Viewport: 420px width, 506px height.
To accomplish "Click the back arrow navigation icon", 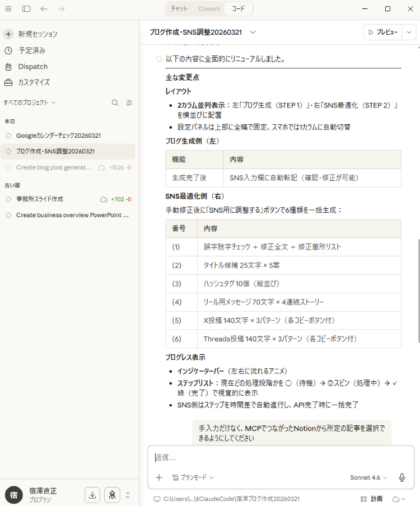I will [x=44, y=9].
